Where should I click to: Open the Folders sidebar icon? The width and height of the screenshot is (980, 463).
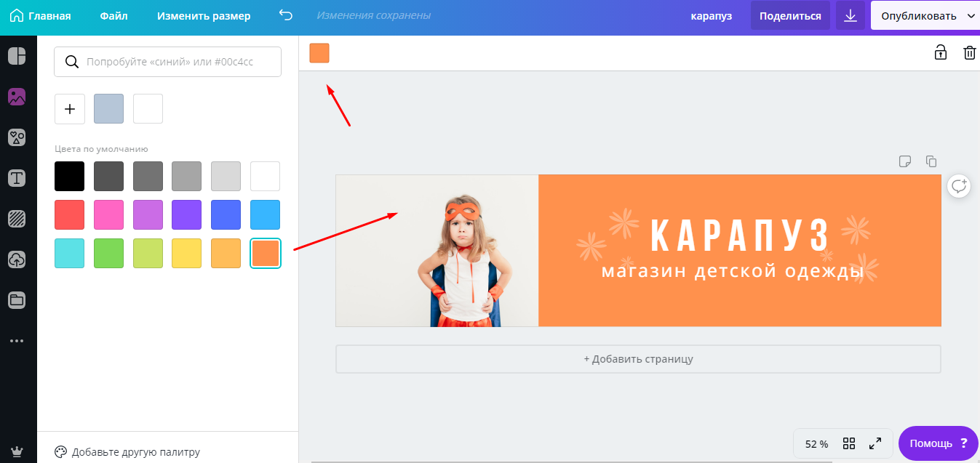17,299
